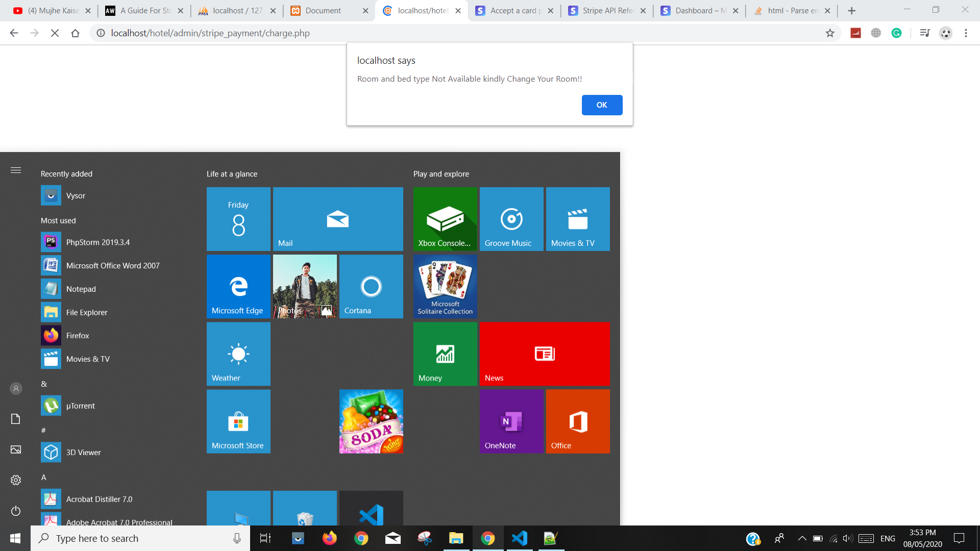Open the News tile

[545, 354]
